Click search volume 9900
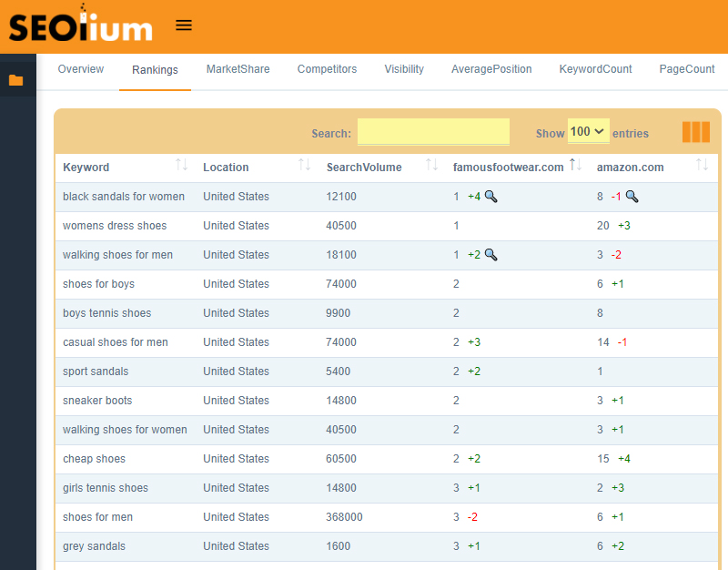This screenshot has width=728, height=570. 338,313
